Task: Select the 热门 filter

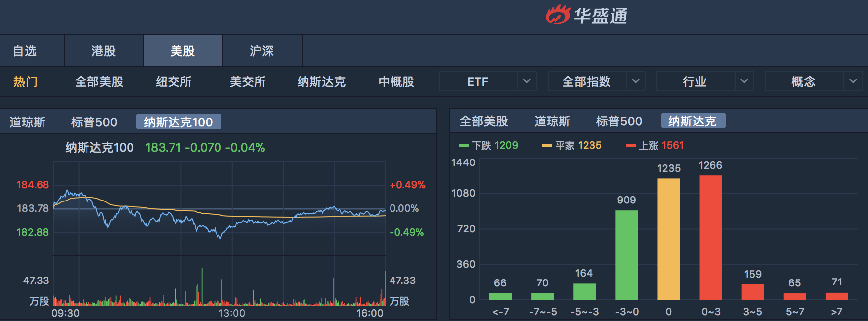Action: [25, 81]
